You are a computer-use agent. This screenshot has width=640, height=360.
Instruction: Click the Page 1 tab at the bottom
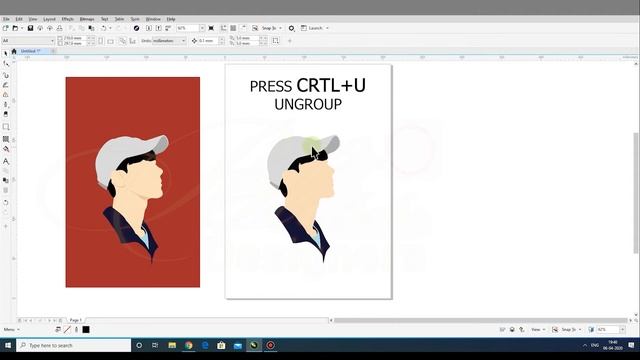(x=76, y=320)
